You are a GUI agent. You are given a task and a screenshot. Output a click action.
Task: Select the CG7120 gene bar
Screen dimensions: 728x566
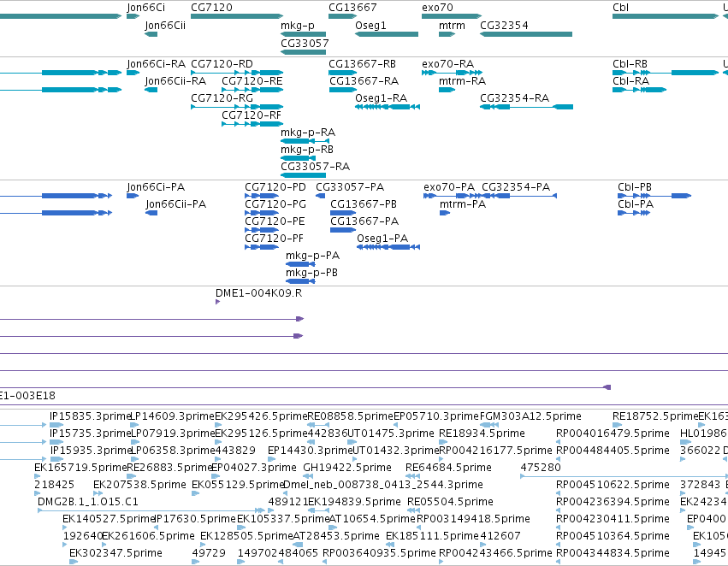tap(237, 16)
